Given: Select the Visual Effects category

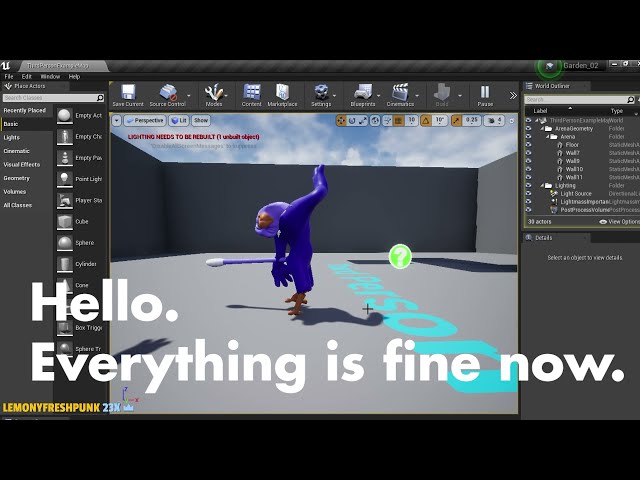Looking at the screenshot, I should [22, 164].
